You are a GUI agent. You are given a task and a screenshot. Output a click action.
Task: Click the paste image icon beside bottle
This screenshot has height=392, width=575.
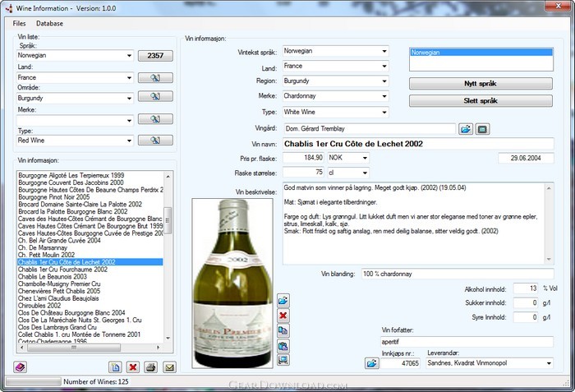pyautogui.click(x=283, y=346)
